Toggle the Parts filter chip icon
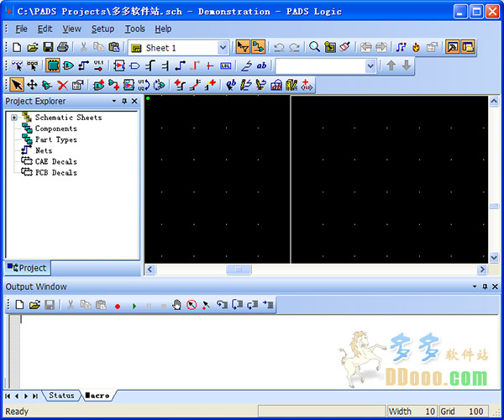504x420 pixels. pyautogui.click(x=52, y=66)
